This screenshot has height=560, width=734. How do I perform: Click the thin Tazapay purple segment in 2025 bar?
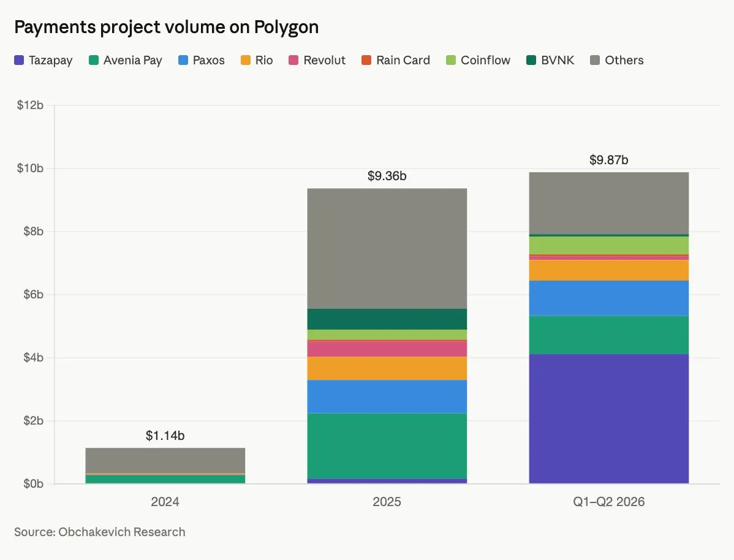(387, 482)
